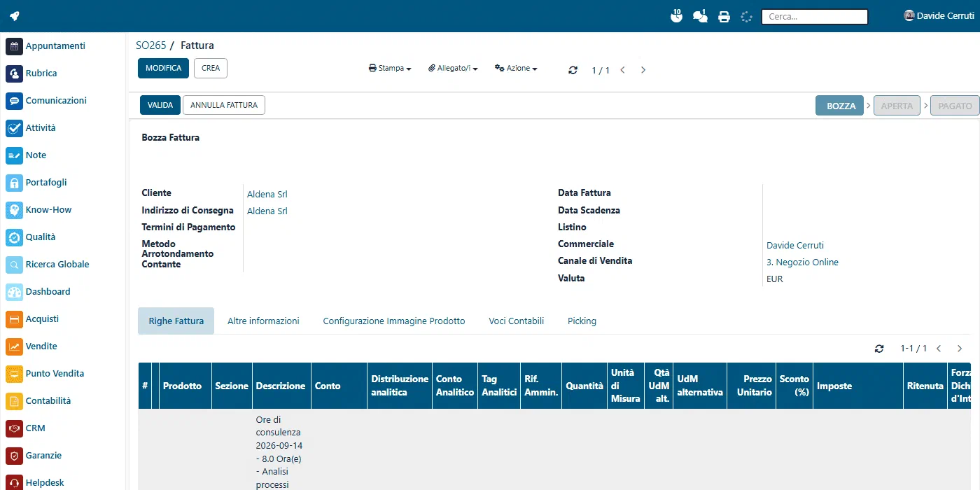The width and height of the screenshot is (980, 490).
Task: Open Know-How head icon
Action: coord(15,210)
